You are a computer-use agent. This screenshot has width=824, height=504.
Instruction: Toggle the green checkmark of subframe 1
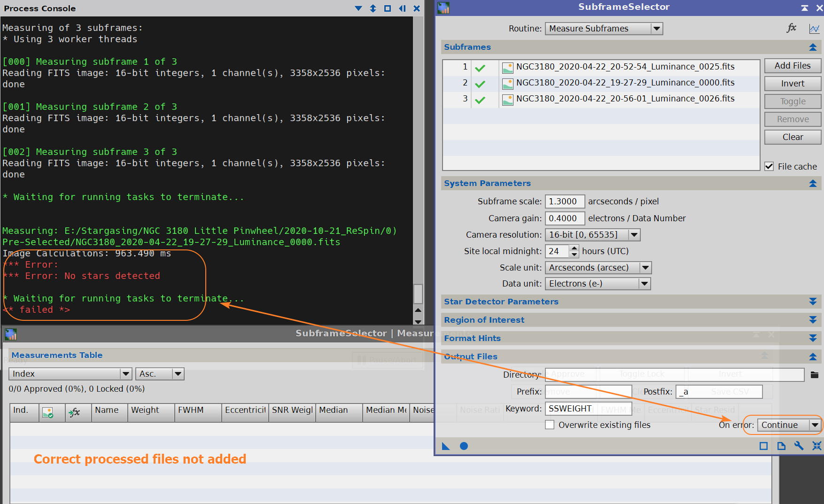click(x=480, y=68)
